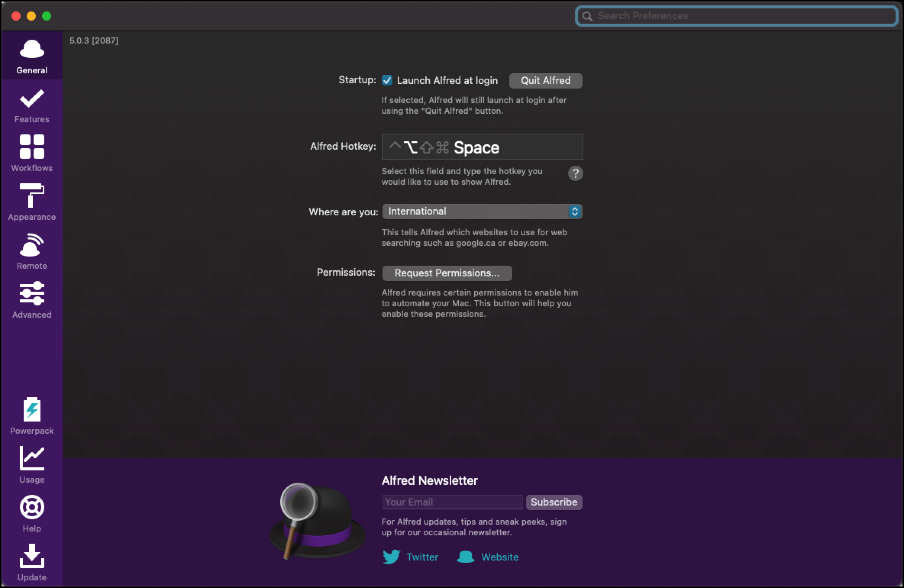
Task: Focus the Search Preferences field
Action: pos(736,16)
